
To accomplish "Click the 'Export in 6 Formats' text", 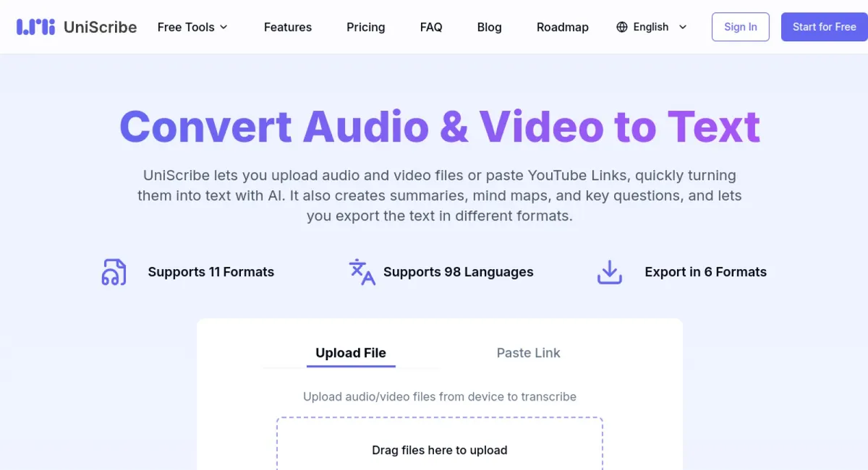I will (706, 272).
